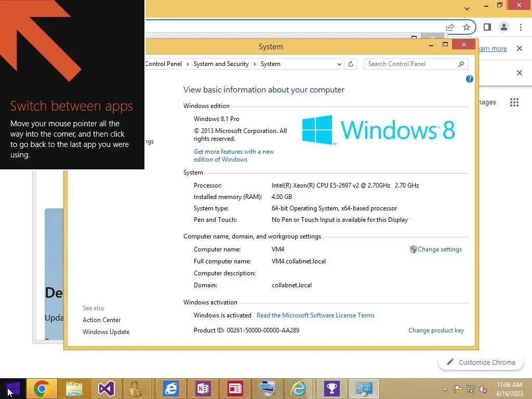Screen dimensions: 532x399
Task: Select the System breadcrumb item
Action: [x=270, y=64]
